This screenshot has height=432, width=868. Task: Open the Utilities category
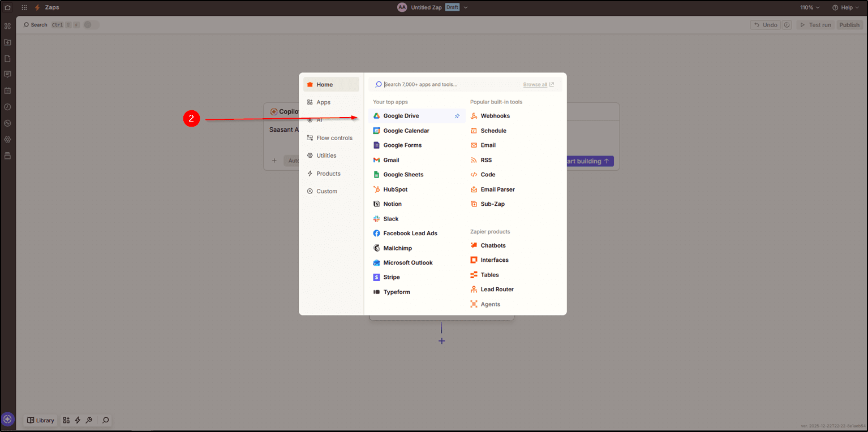pos(326,155)
